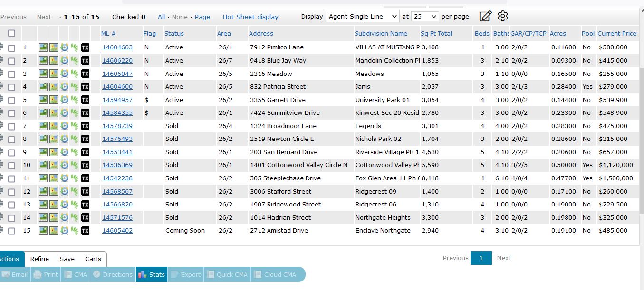Viewport: 644px width, 290px height.
Task: Open the per page dropdown showing 25
Action: 425,16
